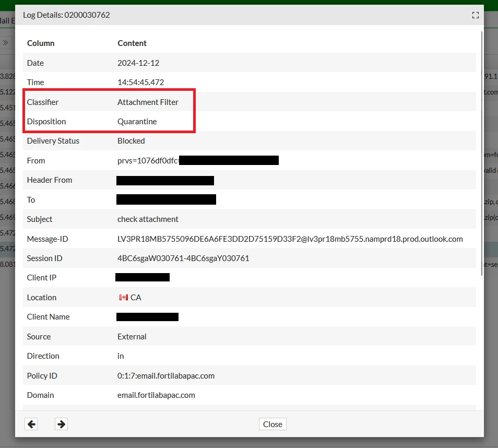The image size is (498, 448).
Task: Click the Client Name row label
Action: (48, 317)
